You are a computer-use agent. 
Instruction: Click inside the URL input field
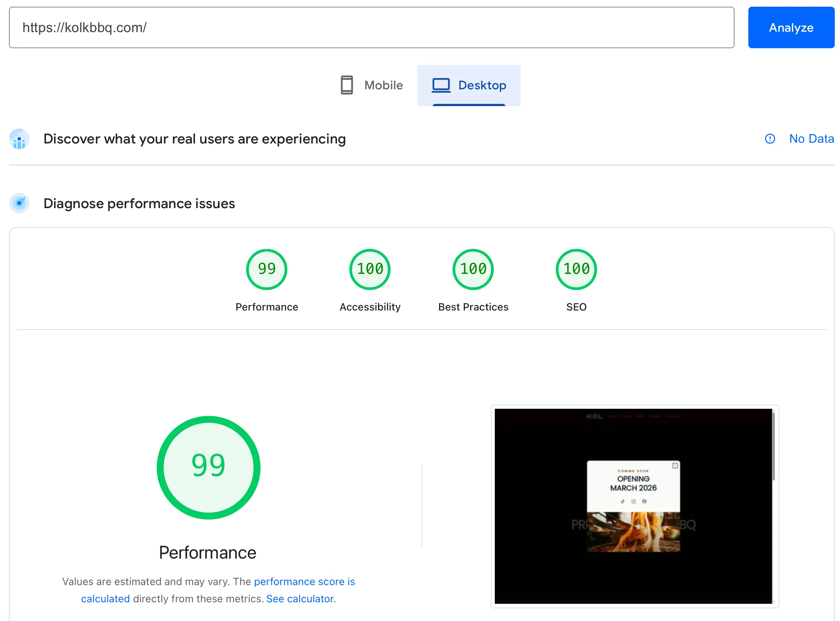371,27
